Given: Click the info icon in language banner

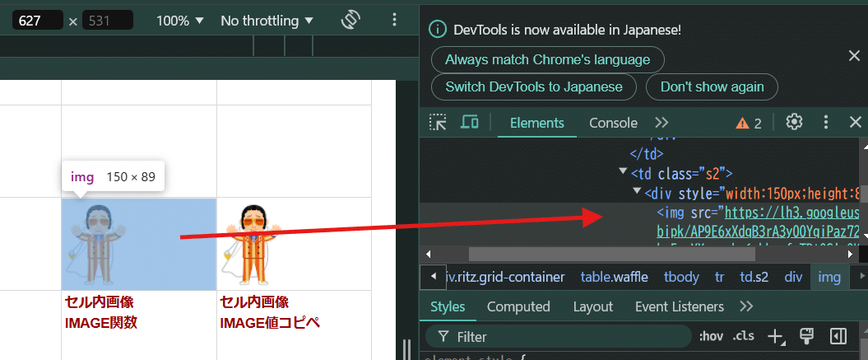Looking at the screenshot, I should (x=438, y=30).
